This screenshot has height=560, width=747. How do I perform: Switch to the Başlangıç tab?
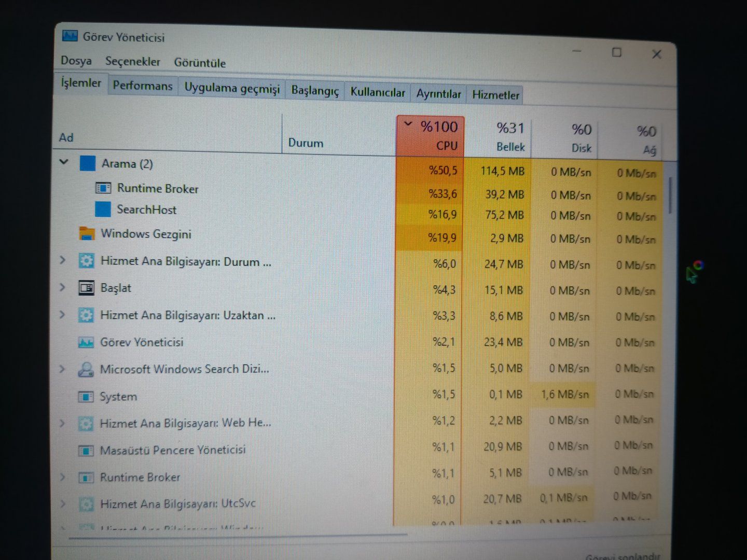(x=315, y=91)
